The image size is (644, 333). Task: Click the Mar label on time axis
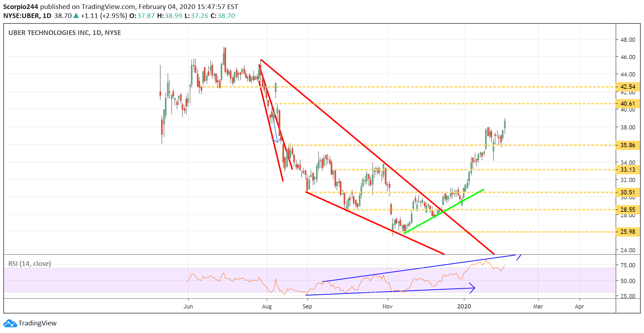pos(538,307)
